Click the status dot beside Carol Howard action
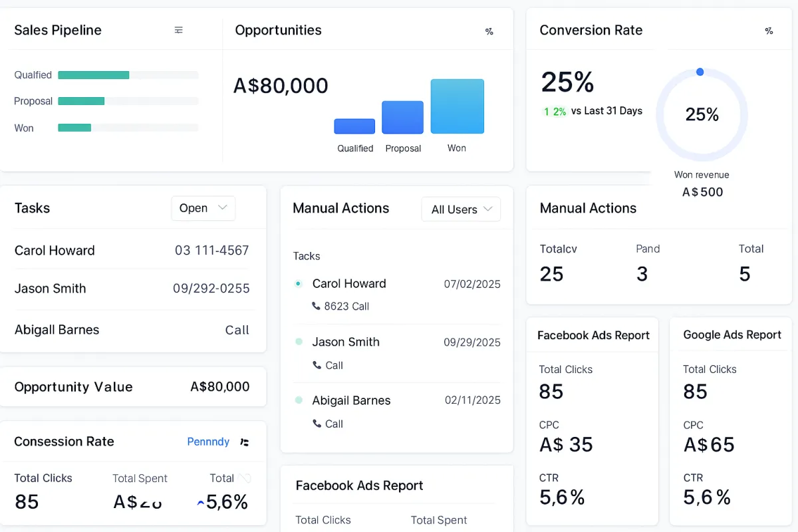The width and height of the screenshot is (798, 532). click(299, 283)
